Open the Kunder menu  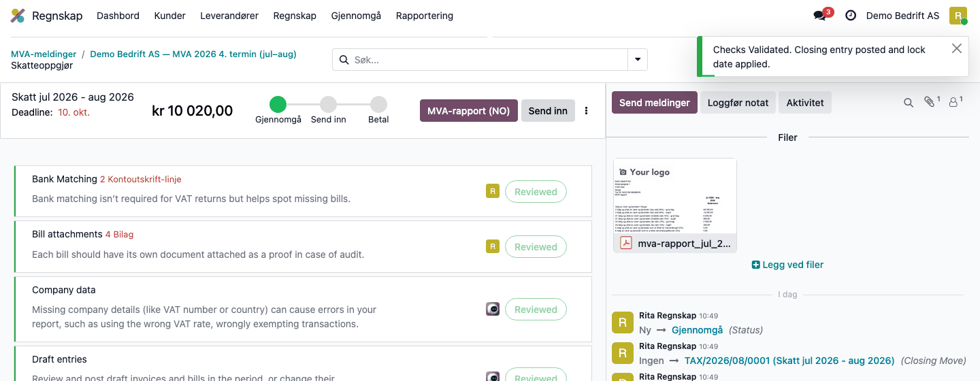tap(170, 16)
